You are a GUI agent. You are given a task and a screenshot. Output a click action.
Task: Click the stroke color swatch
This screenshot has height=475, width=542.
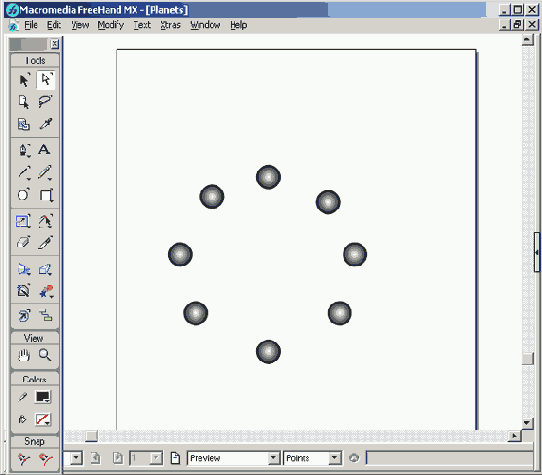coord(43,397)
